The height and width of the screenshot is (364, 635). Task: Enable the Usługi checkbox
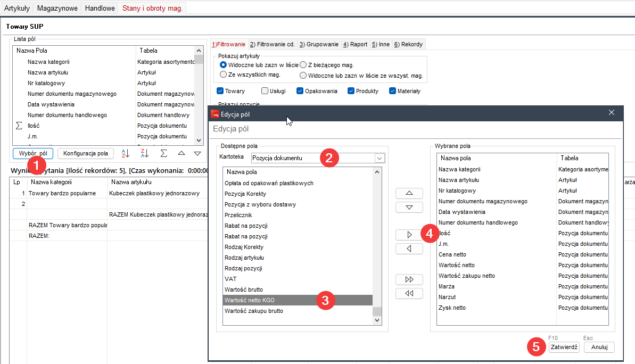tap(265, 91)
